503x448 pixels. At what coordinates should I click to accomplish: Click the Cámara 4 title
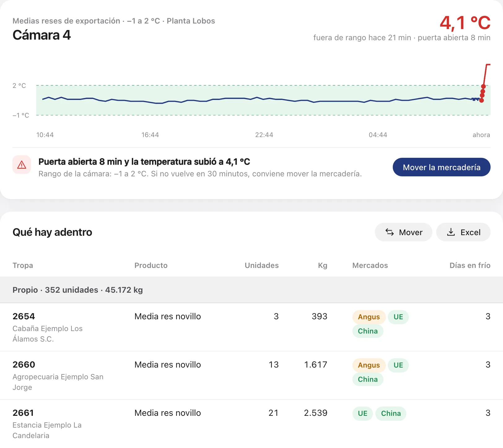click(42, 35)
